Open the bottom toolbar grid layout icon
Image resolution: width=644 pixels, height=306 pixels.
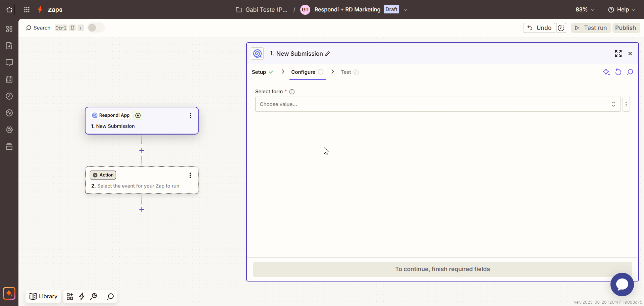(x=70, y=297)
